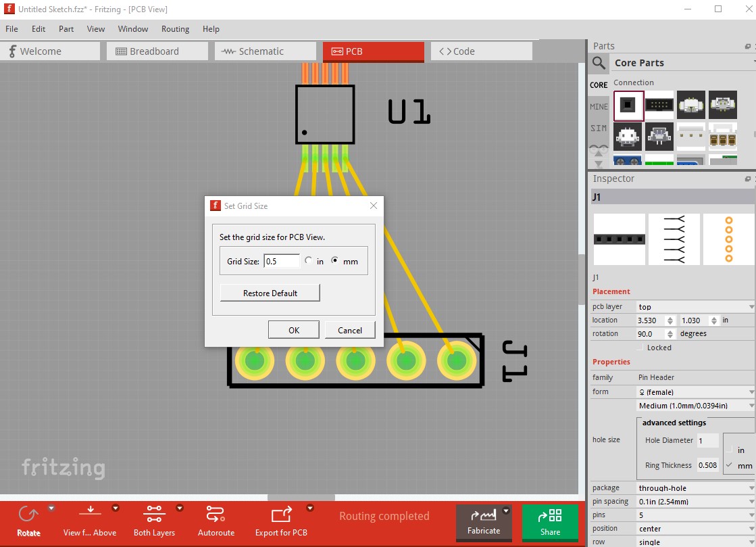Screen dimensions: 756x547
Task: Click the green Share button icon
Action: (550, 516)
